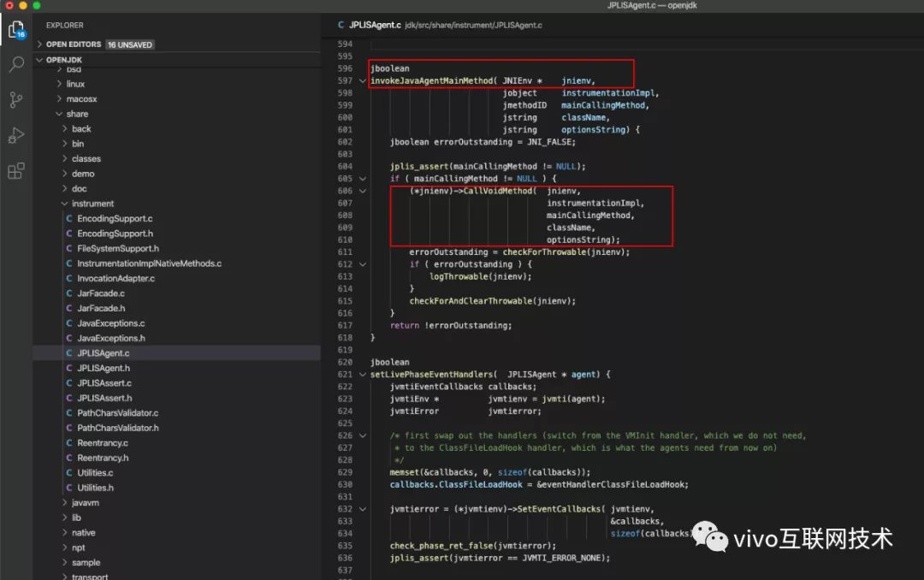This screenshot has width=924, height=580.
Task: Fold setLivePhaseEventHandlers at line 621
Action: click(x=363, y=375)
